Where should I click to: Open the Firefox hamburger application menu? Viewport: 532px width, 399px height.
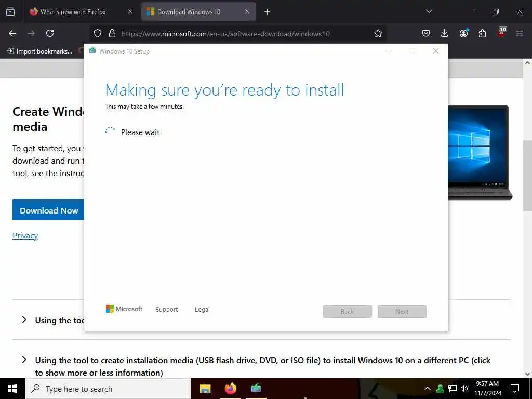click(x=520, y=33)
